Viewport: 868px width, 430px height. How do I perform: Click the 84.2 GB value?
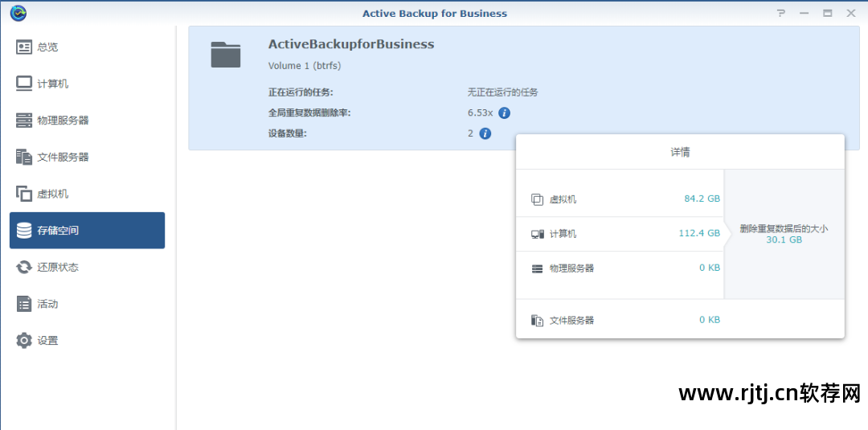[x=702, y=199]
